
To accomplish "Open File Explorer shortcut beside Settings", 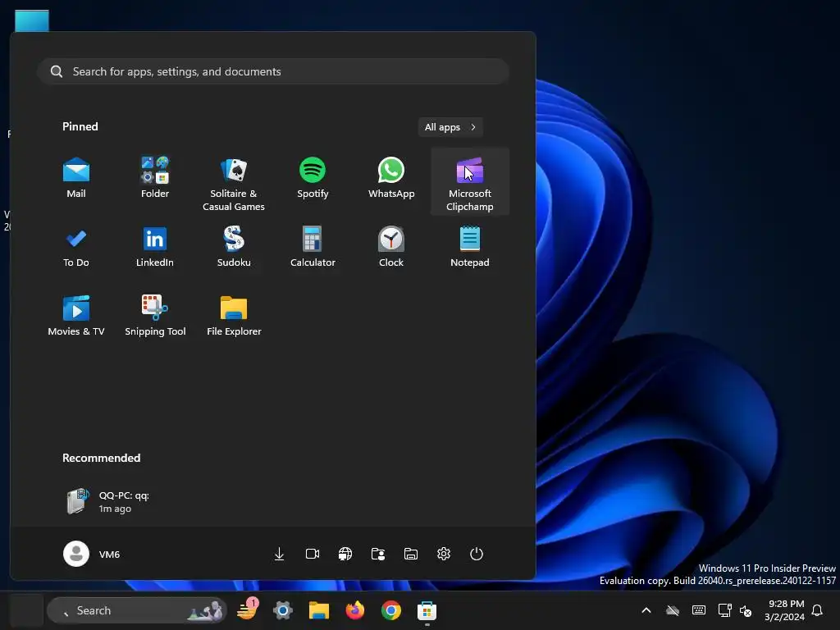I will (x=411, y=554).
